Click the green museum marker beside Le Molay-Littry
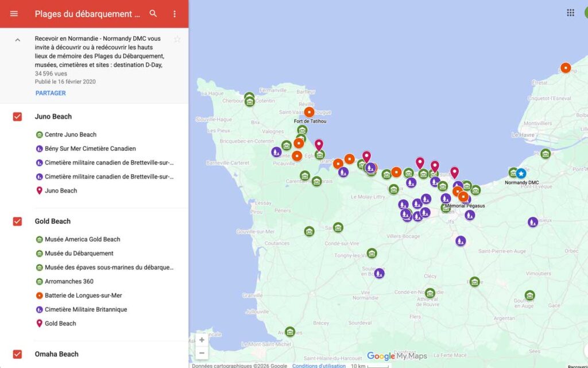 tap(393, 189)
